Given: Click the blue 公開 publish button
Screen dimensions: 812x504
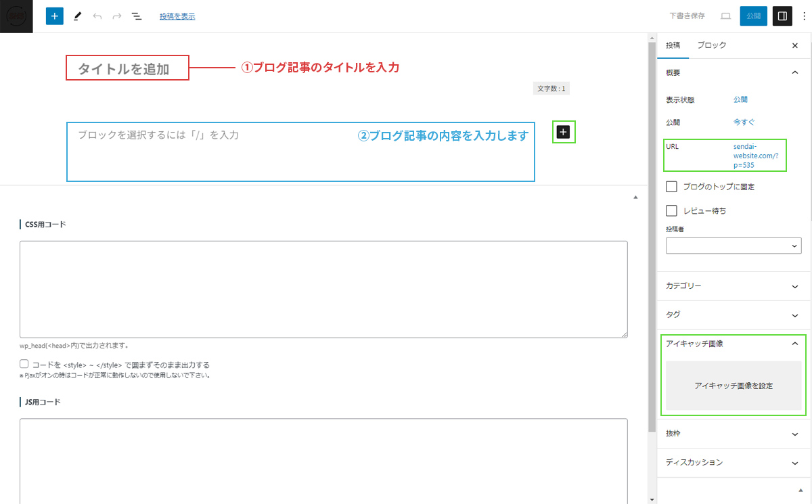Looking at the screenshot, I should click(753, 16).
